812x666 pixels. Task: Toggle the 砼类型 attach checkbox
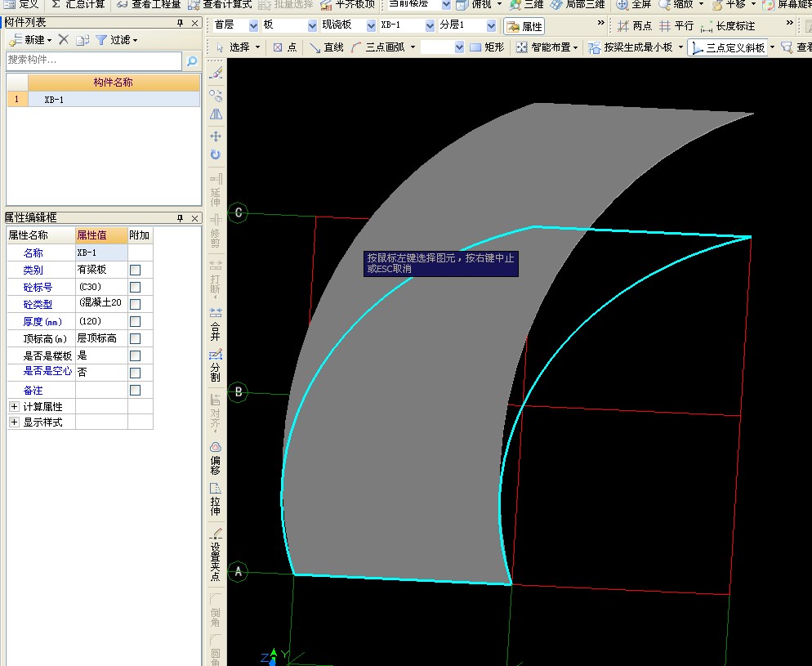[135, 304]
